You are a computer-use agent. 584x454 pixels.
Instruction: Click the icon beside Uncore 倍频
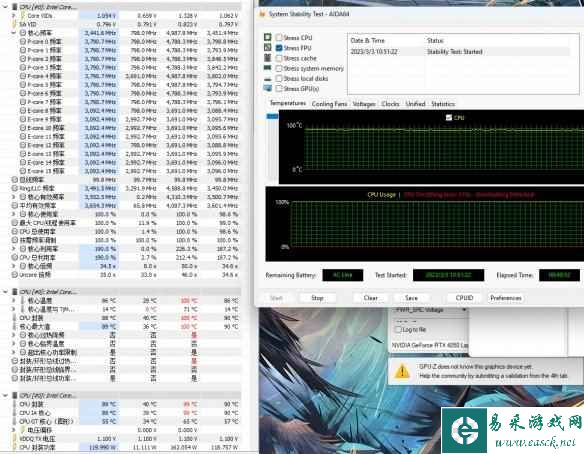(15, 274)
